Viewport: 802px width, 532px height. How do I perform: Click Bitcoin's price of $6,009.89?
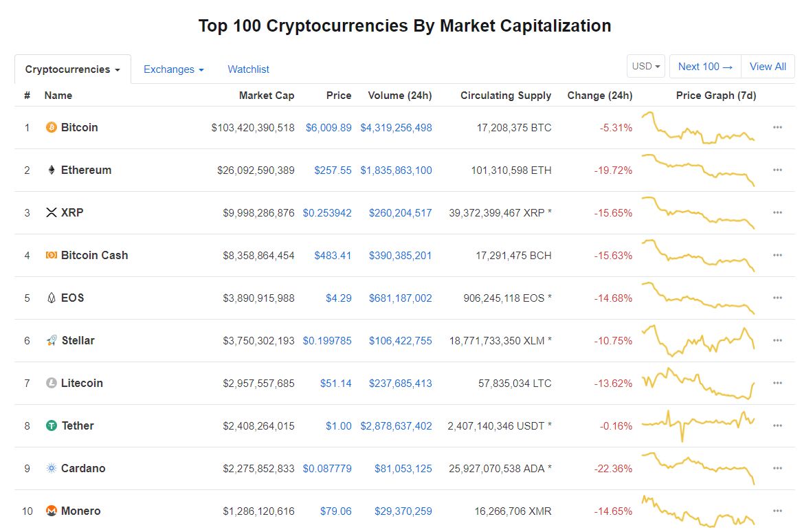328,127
